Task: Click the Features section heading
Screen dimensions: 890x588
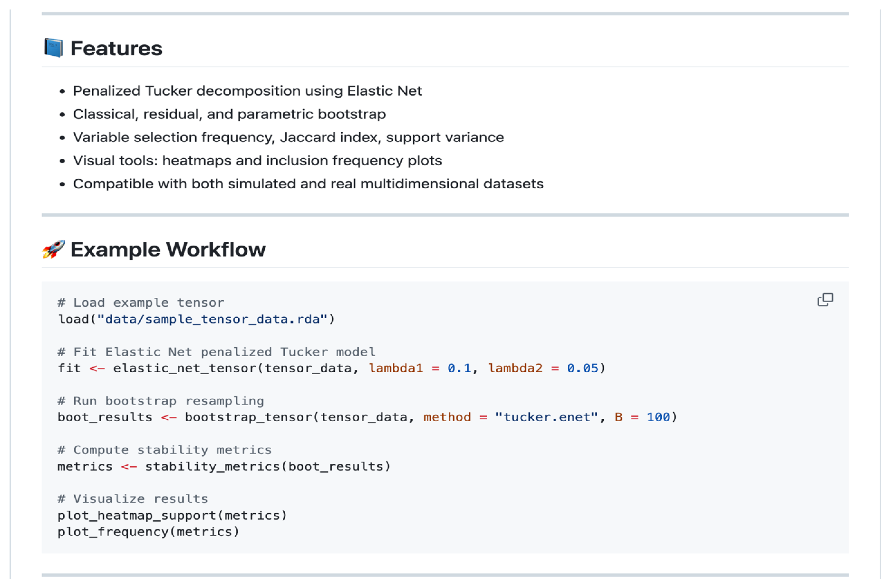Action: [116, 48]
